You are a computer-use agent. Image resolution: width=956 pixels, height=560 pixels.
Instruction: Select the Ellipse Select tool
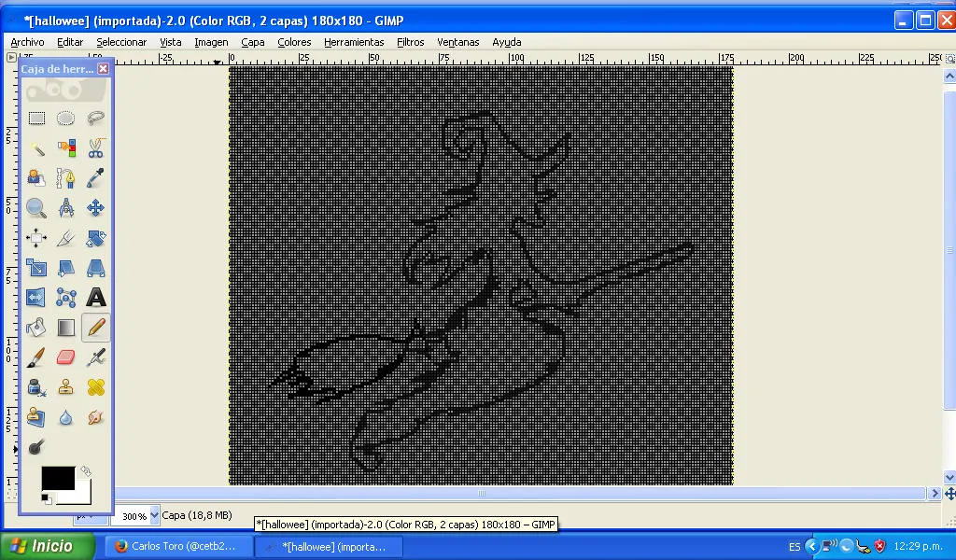pyautogui.click(x=66, y=119)
